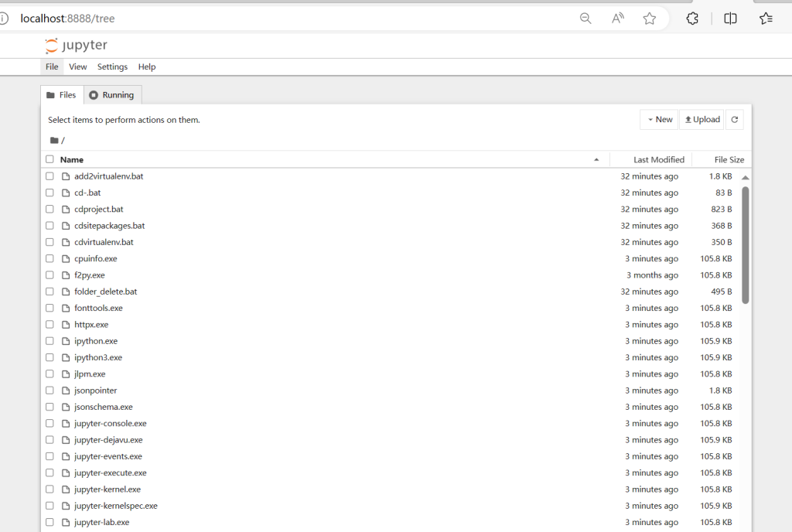This screenshot has width=792, height=532.
Task: Switch to the Running tab
Action: pyautogui.click(x=112, y=95)
